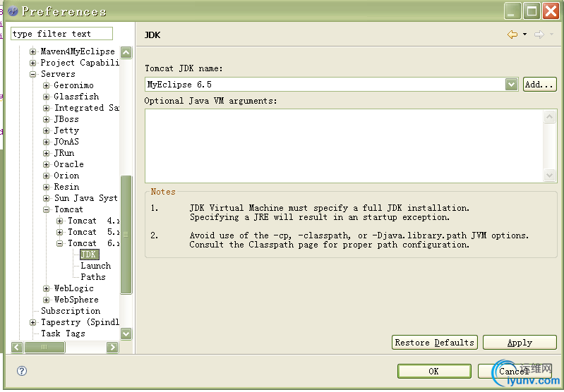Click VM arguments scroll down arrow
Viewport: 564px width, 392px height.
tap(549, 176)
